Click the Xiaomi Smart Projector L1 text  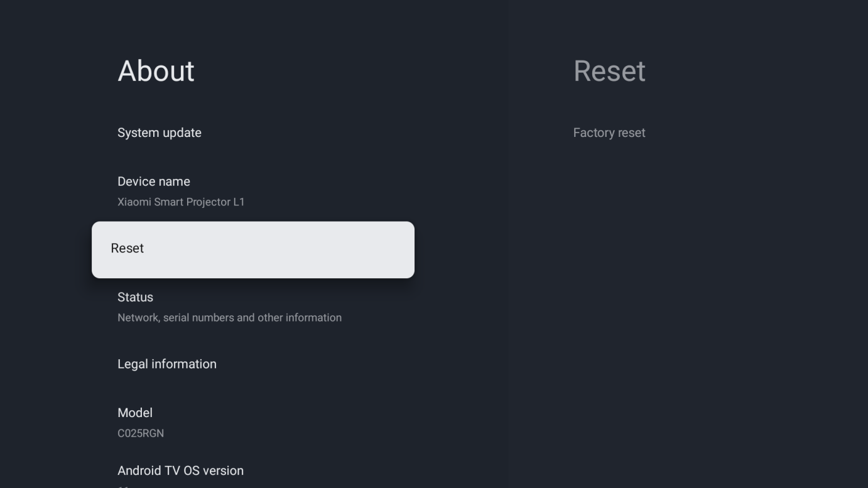click(181, 202)
